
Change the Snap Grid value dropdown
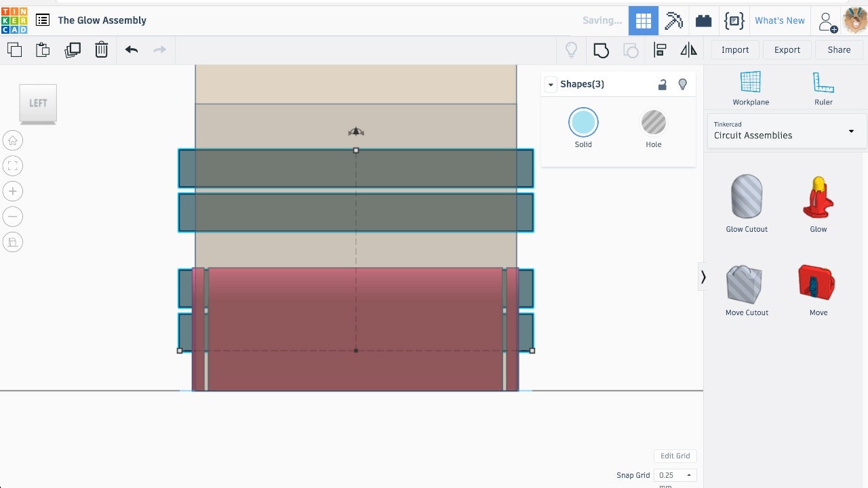[x=675, y=475]
